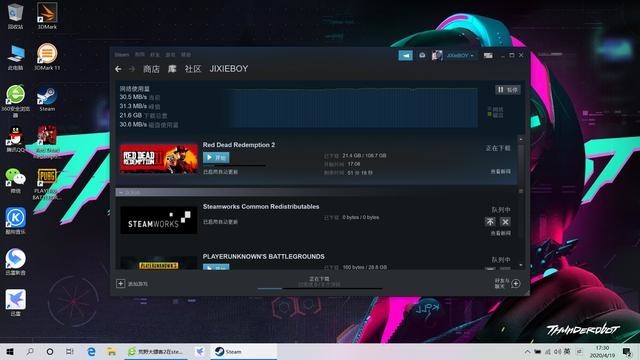The width and height of the screenshot is (640, 360).
Task: Click PLAYERUNKNOWN'S BATTLEGROUNDS play button
Action: click(x=216, y=267)
